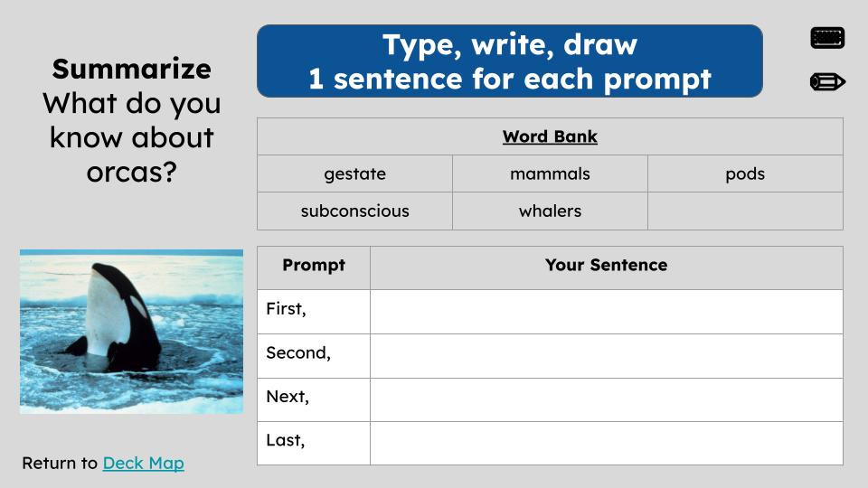Click the empty sentence cell beside Next,

click(606, 400)
